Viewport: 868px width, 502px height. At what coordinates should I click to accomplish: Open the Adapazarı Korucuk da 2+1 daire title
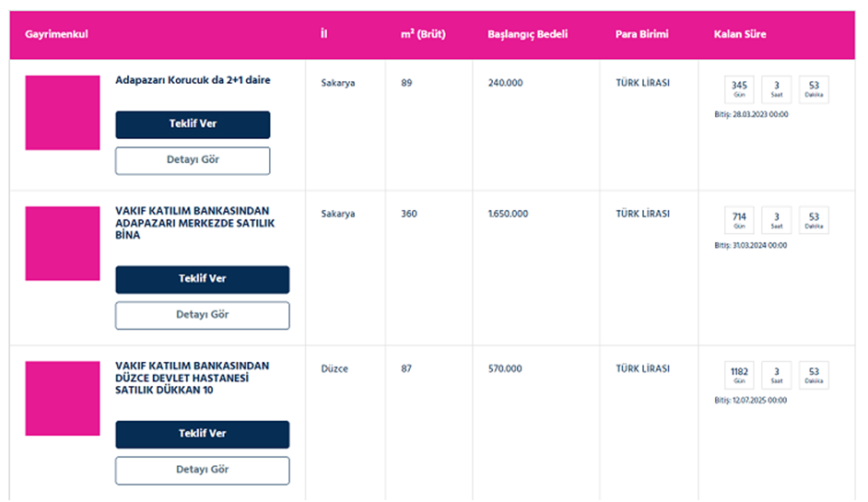coord(193,80)
